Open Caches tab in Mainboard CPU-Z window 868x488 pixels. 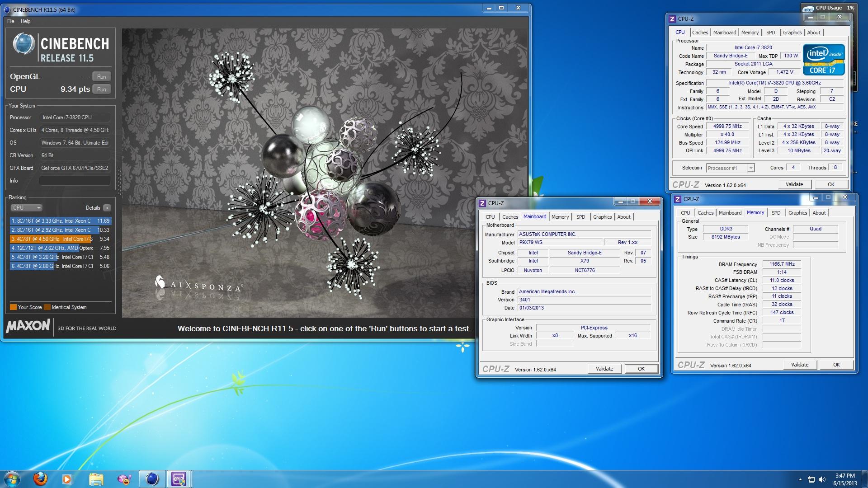[x=510, y=217]
